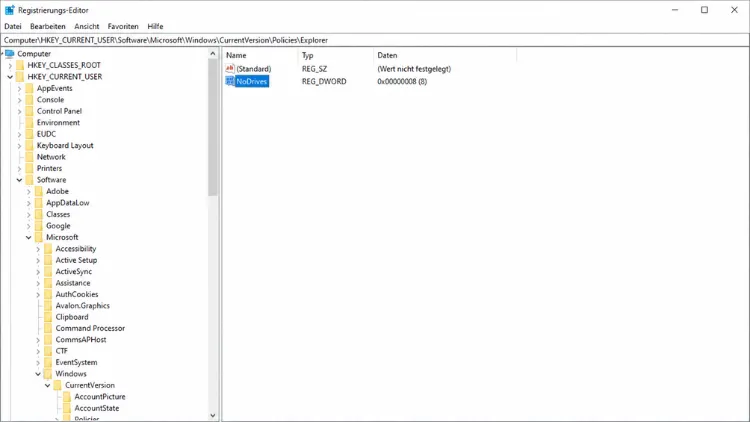Click the AppEvents folder icon
The width and height of the screenshot is (750, 422).
tap(29, 88)
